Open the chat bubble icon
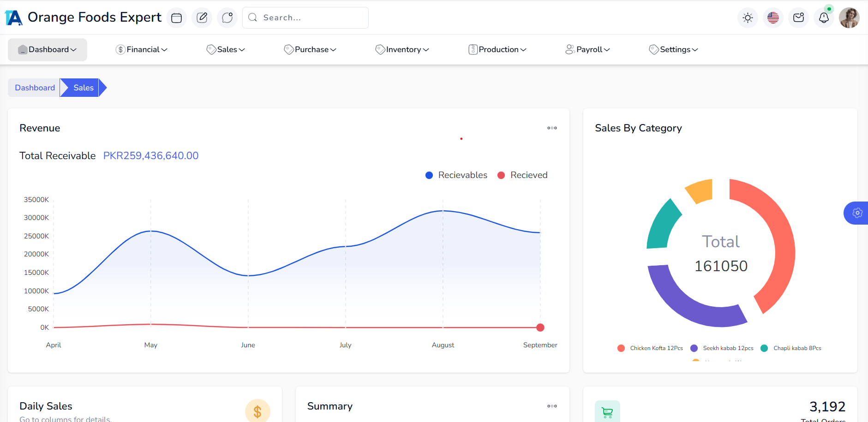This screenshot has height=422, width=868. pos(227,18)
